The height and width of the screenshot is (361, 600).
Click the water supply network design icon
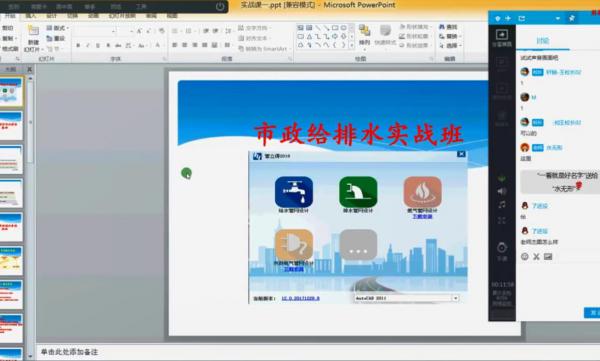(294, 192)
